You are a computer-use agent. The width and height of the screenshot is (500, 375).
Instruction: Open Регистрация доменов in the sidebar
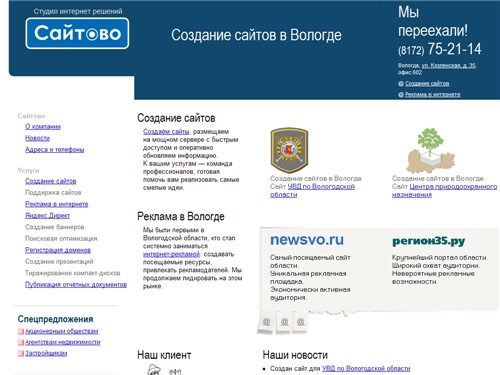(58, 250)
